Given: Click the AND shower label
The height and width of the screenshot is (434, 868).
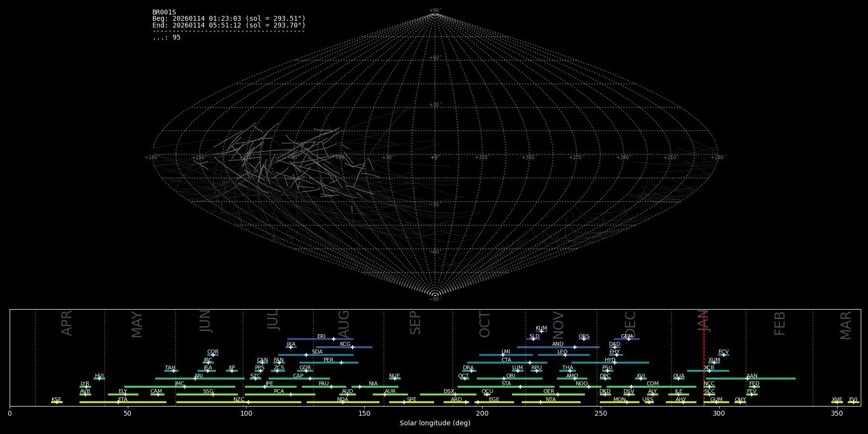Looking at the screenshot, I should point(557,344).
